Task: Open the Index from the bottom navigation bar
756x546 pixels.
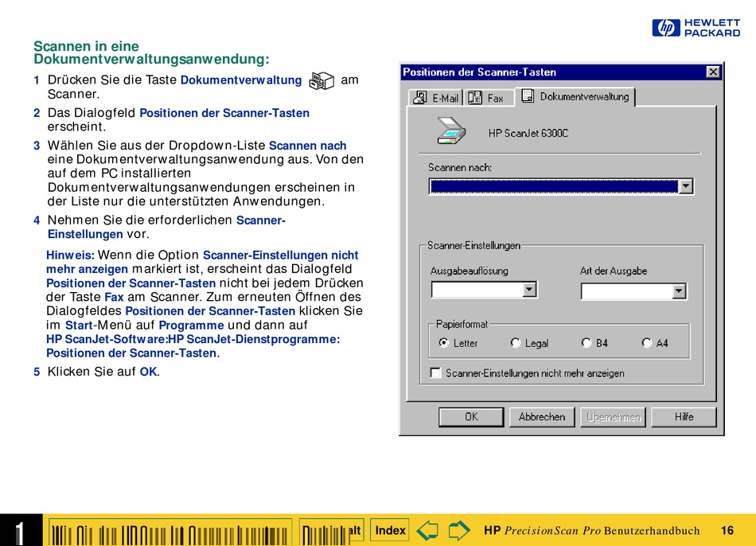Action: pos(390,531)
